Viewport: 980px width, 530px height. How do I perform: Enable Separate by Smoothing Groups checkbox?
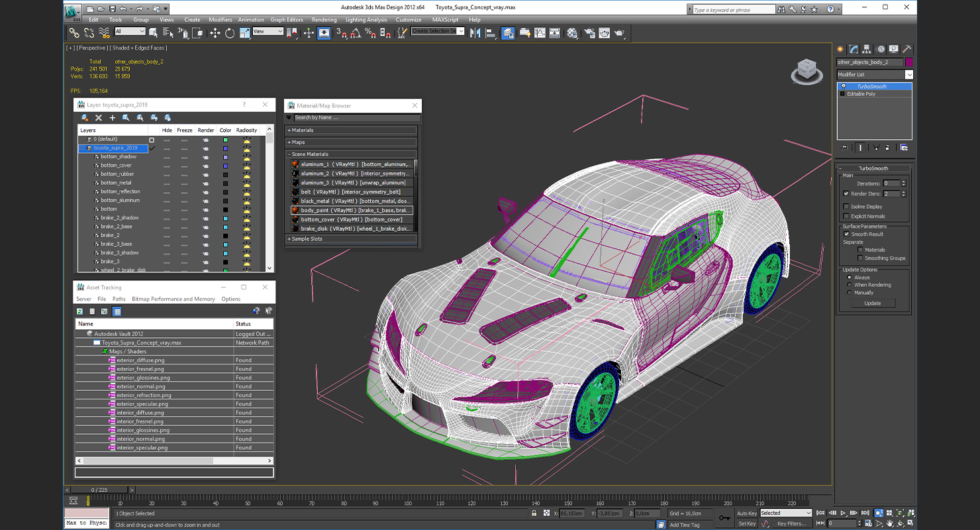click(x=860, y=258)
